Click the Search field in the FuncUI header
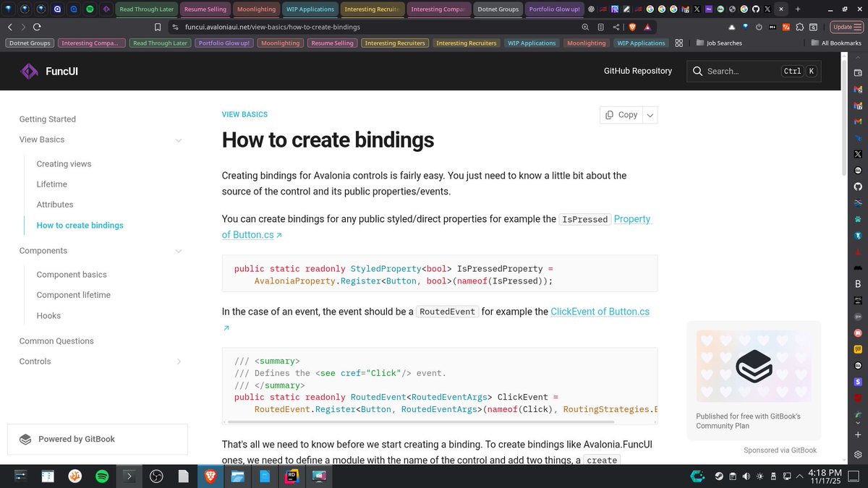The width and height of the screenshot is (868, 488). pyautogui.click(x=753, y=71)
